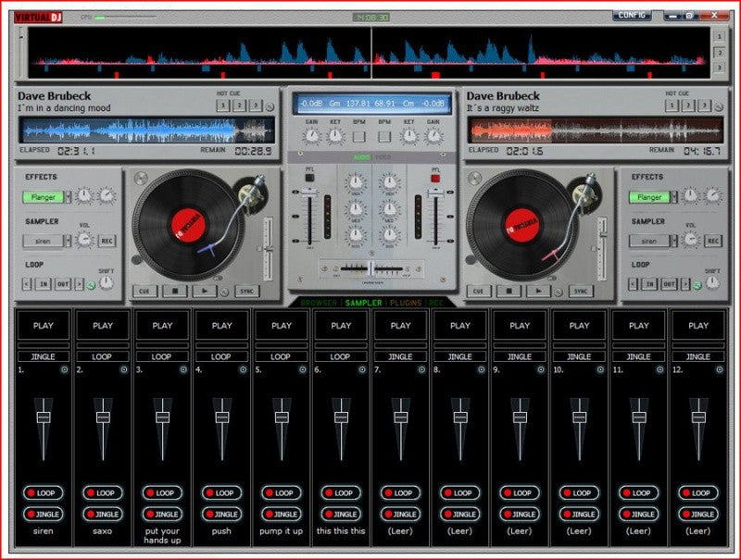The height and width of the screenshot is (560, 741).
Task: Click sample 4 push volume slider
Action: (221, 417)
